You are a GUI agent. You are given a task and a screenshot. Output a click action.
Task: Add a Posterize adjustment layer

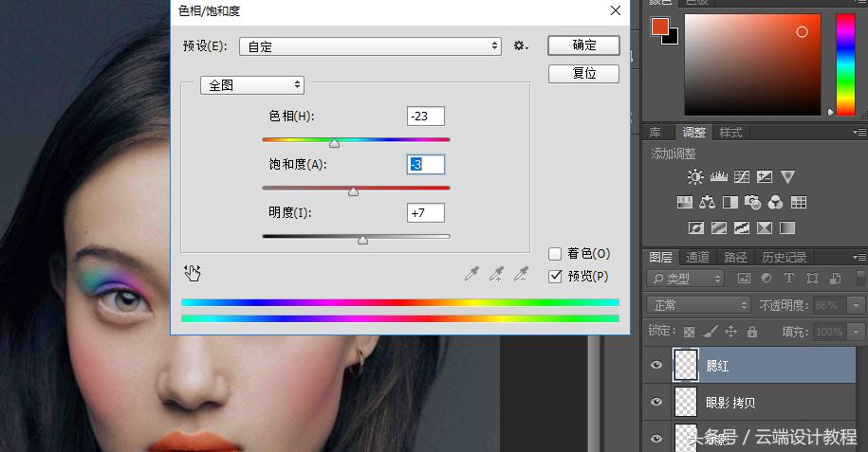[x=718, y=228]
